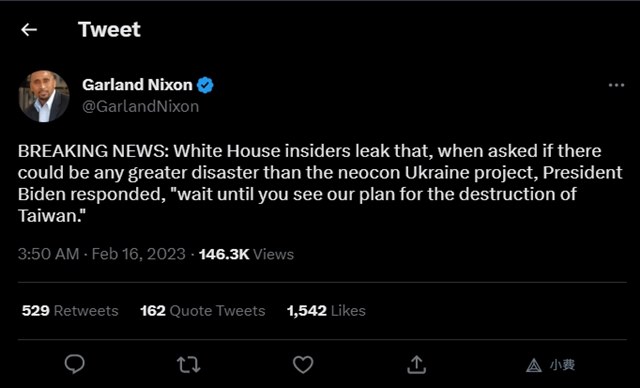Click the 3:50 AM Feb 16, 2023 timestamp
This screenshot has width=640, height=388.
pyautogui.click(x=102, y=254)
